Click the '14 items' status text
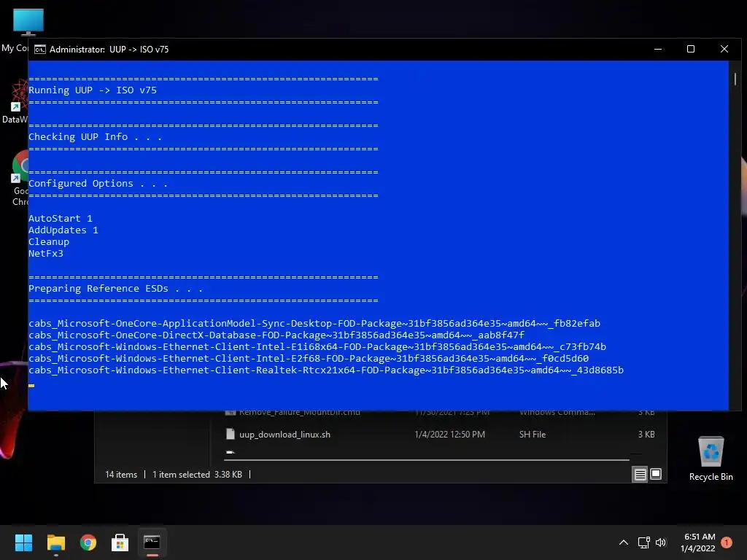Image resolution: width=747 pixels, height=560 pixels. coord(121,475)
